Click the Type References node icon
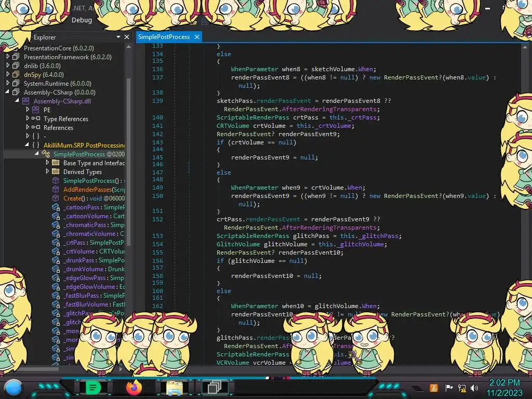The width and height of the screenshot is (532, 399). pyautogui.click(x=36, y=118)
